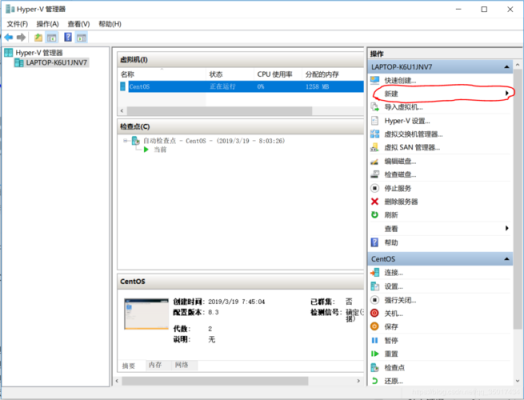Select the 自动检查点 - CentOS checkpoint
Screen dimensions: 524x400
(x=214, y=141)
